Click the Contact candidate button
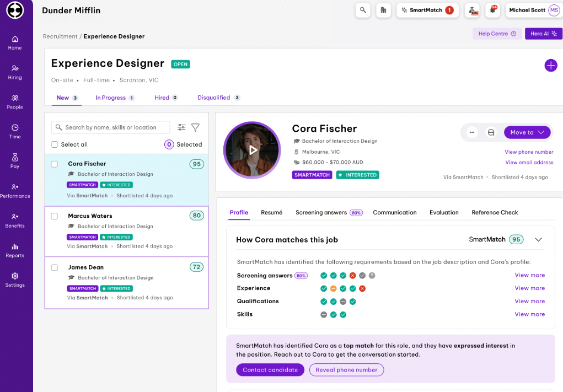The image size is (563, 392). point(270,370)
